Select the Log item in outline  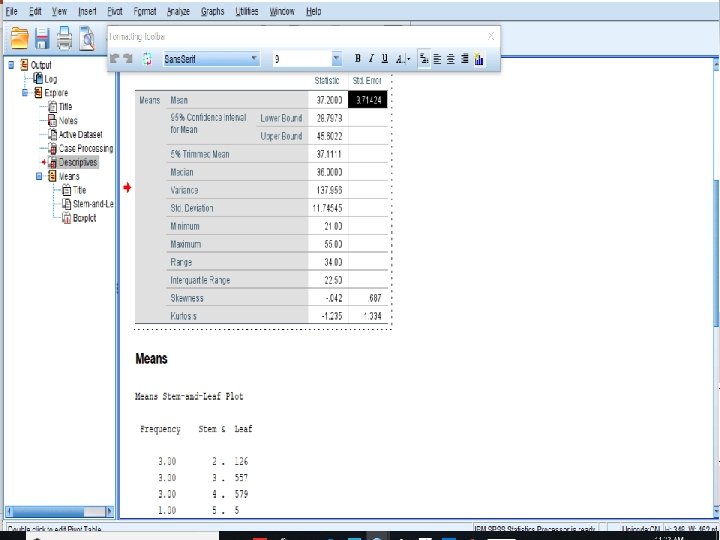coord(51,79)
